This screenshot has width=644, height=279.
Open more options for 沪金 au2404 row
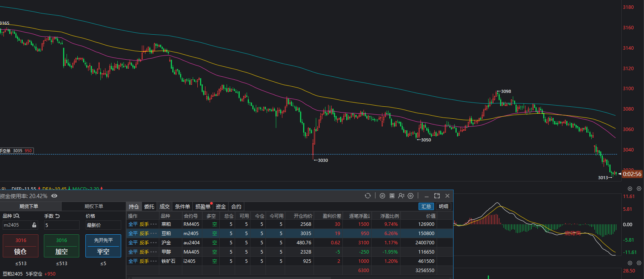[x=153, y=243]
